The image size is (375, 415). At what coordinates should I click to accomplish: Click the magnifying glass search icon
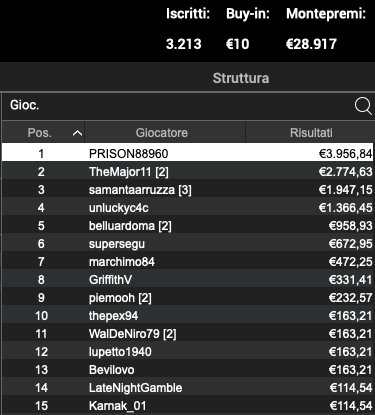tap(363, 106)
